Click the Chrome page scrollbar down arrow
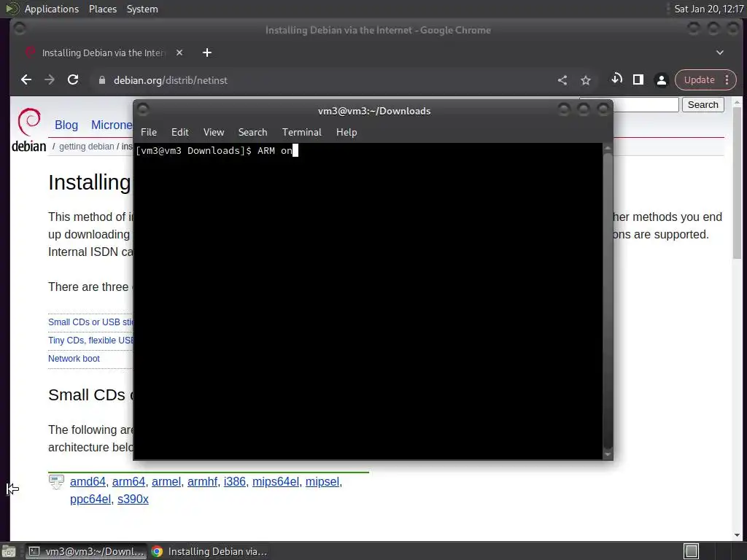747x560 pixels. click(x=737, y=535)
